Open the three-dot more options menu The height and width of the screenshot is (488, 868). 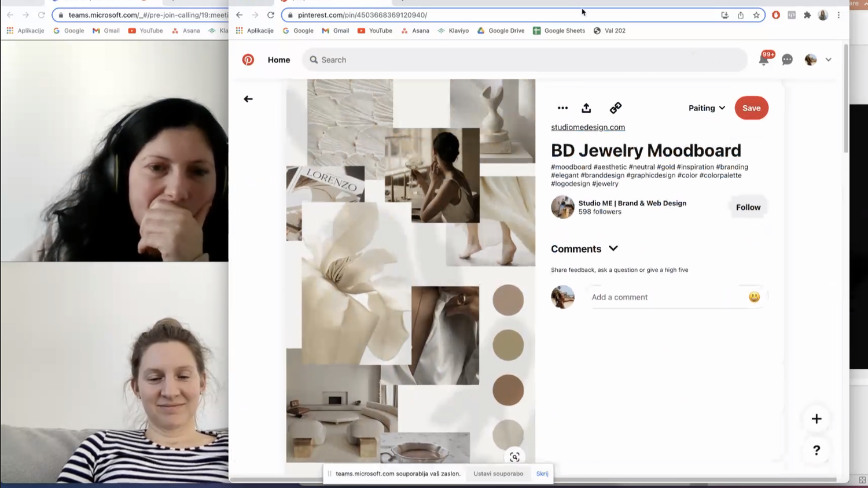pos(562,108)
